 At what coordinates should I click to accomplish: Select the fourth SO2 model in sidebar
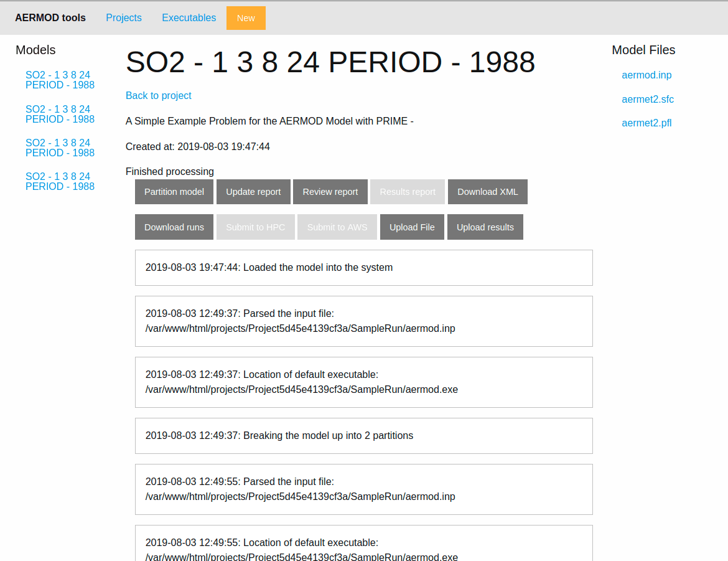coord(60,181)
